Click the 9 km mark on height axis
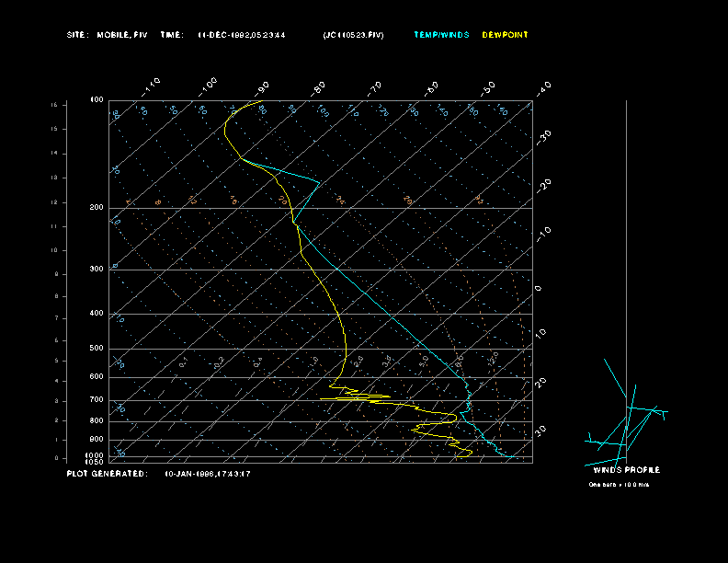728x563 pixels. [57, 274]
